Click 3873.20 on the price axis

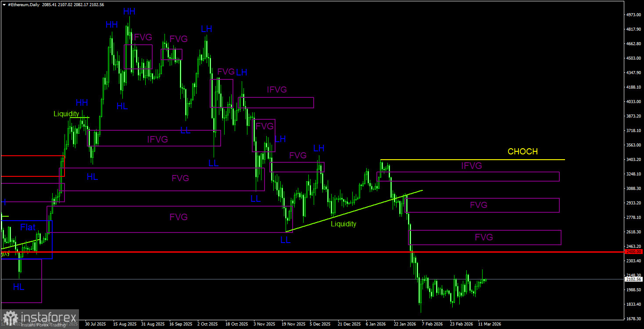point(633,116)
